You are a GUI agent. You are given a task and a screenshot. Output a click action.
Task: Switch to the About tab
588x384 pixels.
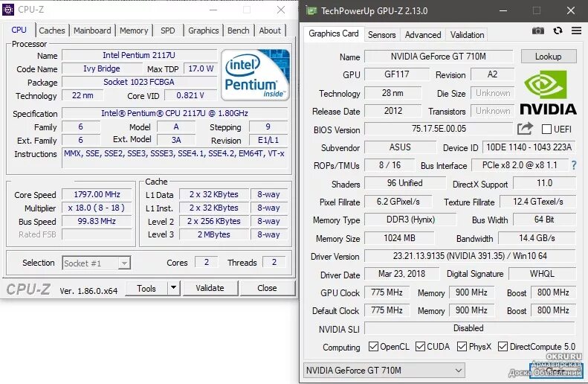click(270, 31)
